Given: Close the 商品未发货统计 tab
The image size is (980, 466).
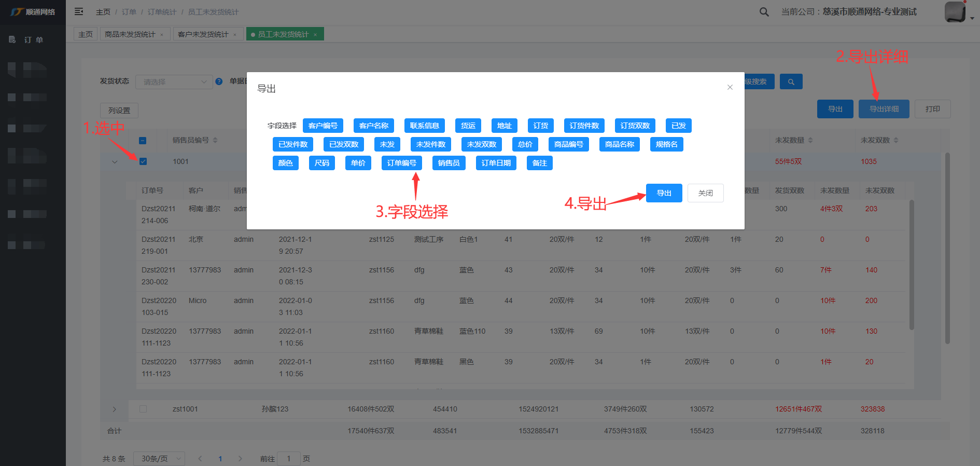Looking at the screenshot, I should (x=162, y=35).
